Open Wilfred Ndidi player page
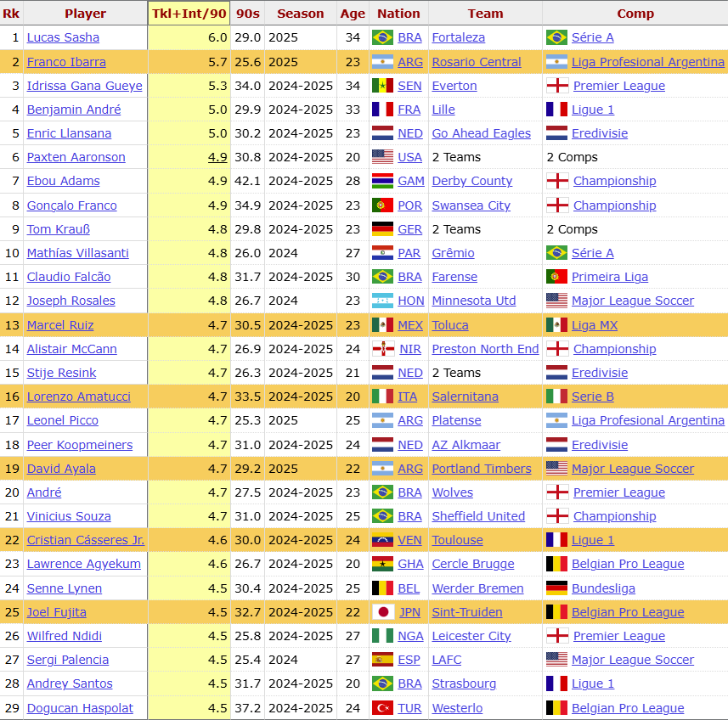 tap(65, 636)
